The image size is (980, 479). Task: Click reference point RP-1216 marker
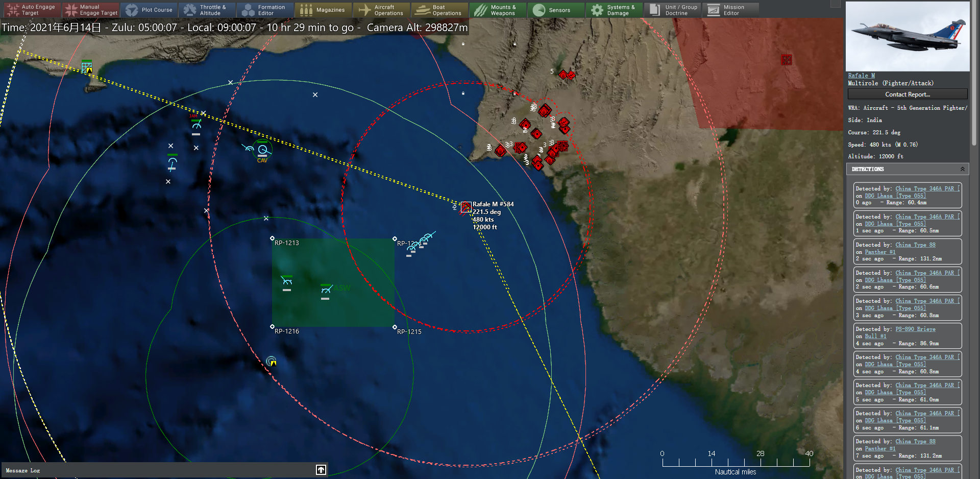(x=272, y=327)
